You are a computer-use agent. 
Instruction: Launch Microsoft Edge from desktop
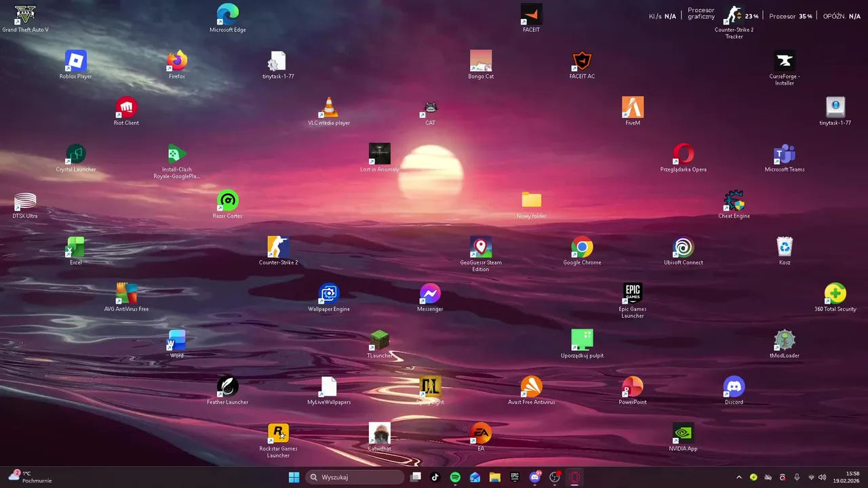point(228,18)
